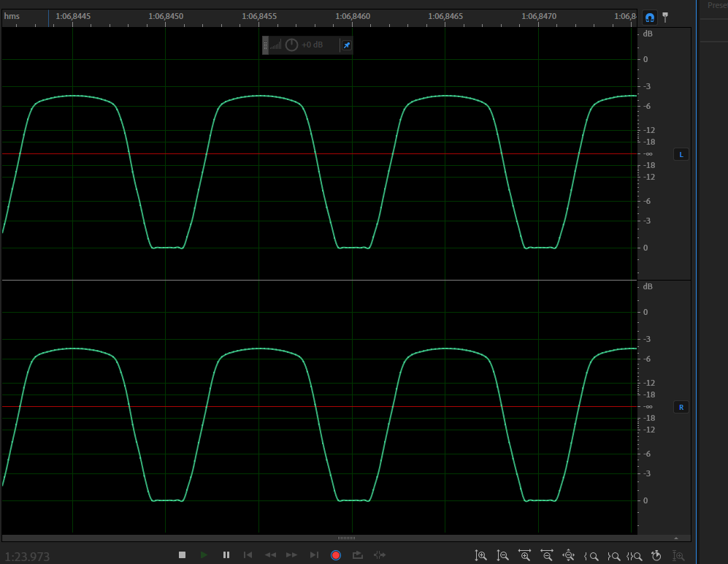This screenshot has height=564, width=728.
Task: Click the Fast Forward button
Action: (292, 555)
